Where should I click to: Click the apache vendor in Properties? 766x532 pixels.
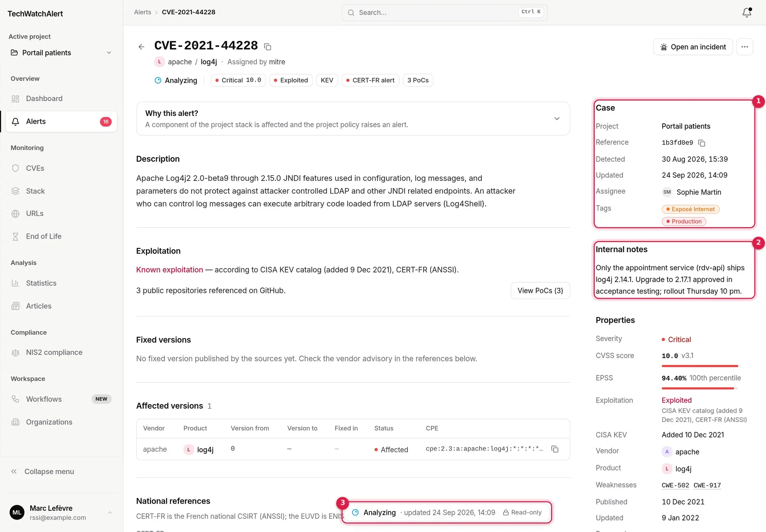(681, 452)
